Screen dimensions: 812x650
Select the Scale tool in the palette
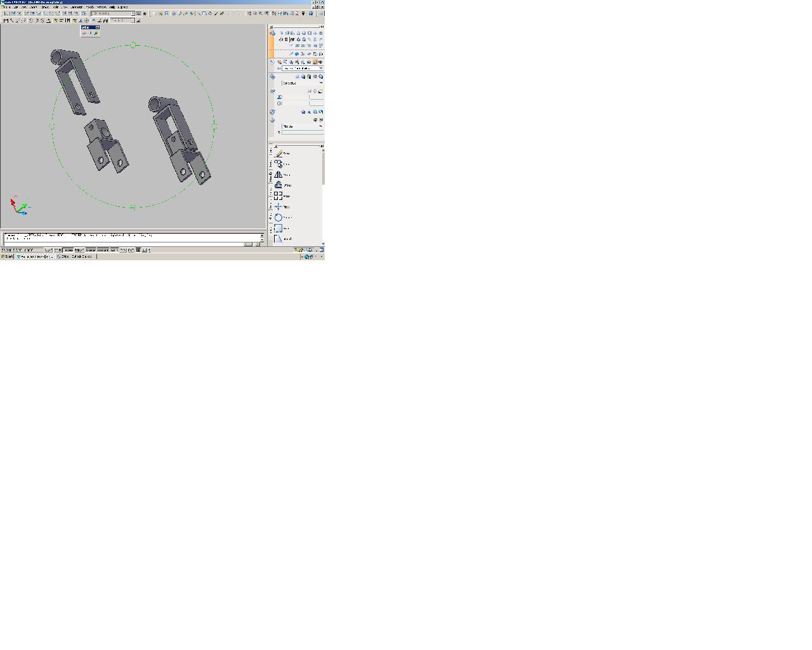pos(278,229)
